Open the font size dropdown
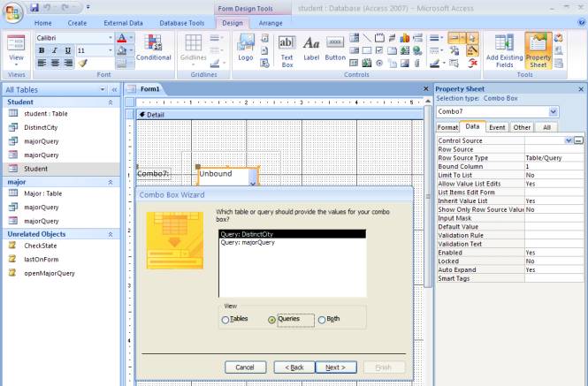Screen dimensions: 588x386 [x=111, y=50]
